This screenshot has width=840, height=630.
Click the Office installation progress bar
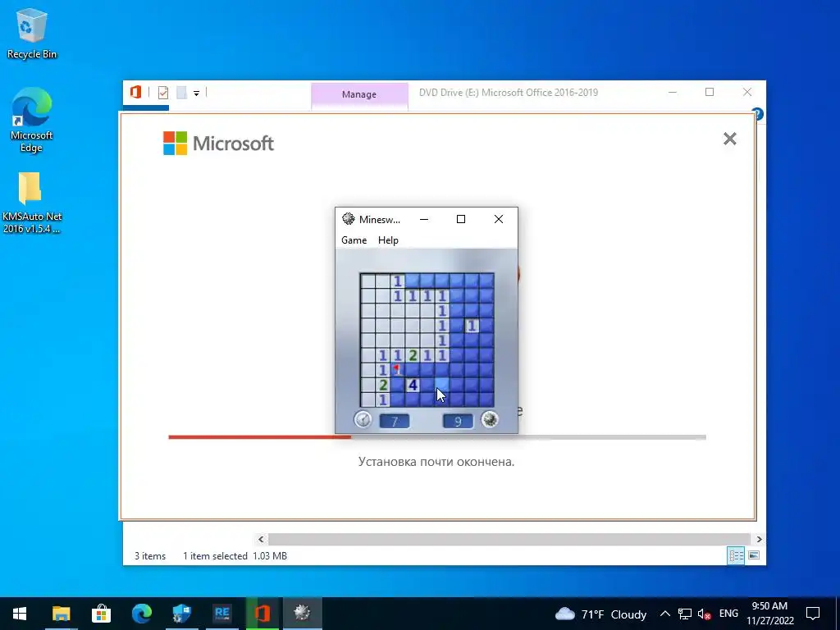click(437, 437)
